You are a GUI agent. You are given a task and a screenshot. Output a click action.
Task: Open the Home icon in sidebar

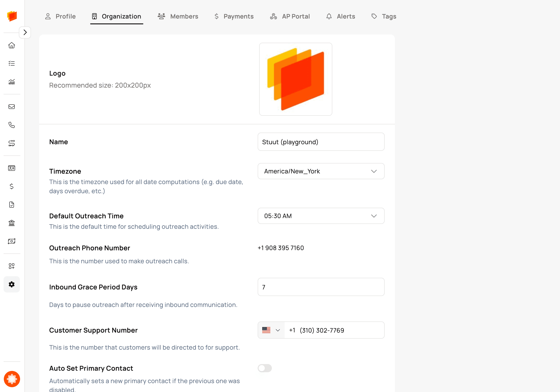12,45
